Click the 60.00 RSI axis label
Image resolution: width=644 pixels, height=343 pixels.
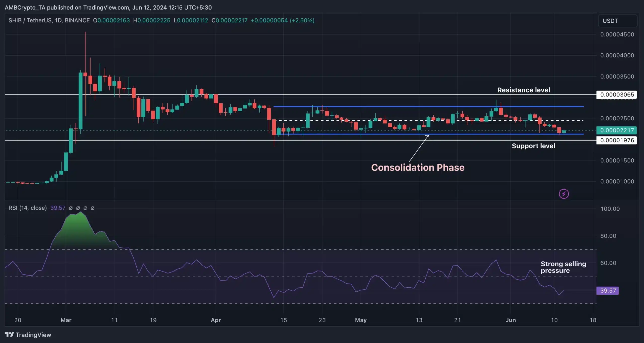pos(608,263)
